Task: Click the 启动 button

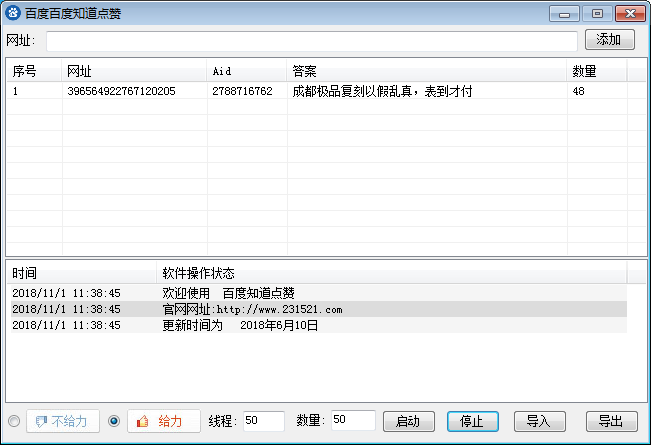Action: coord(409,422)
